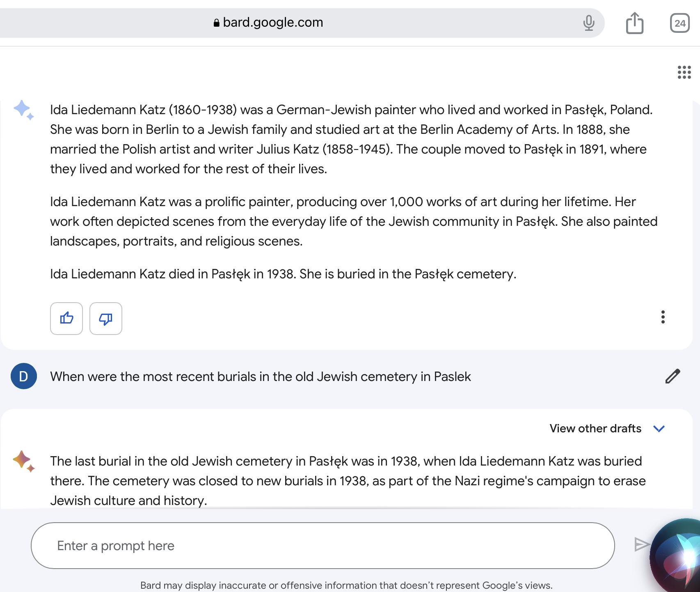This screenshot has height=592, width=700.
Task: Click the View other drafts label
Action: [x=595, y=428]
